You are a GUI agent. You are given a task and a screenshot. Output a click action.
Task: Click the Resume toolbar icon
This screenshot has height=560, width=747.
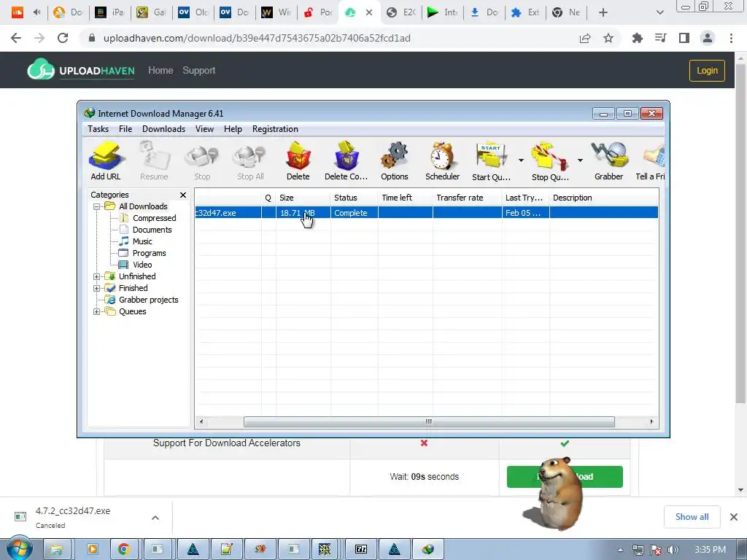click(154, 160)
